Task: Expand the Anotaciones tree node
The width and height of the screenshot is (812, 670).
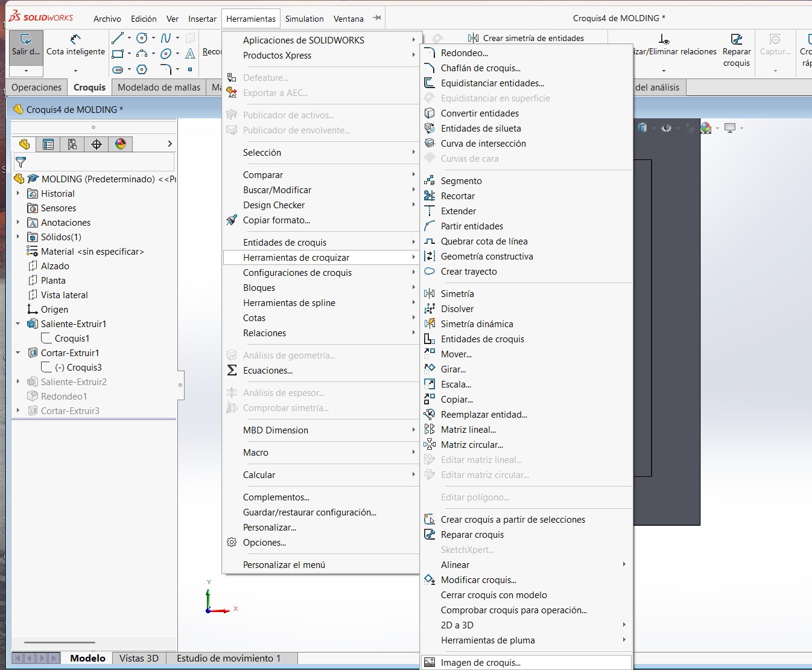Action: 18,223
